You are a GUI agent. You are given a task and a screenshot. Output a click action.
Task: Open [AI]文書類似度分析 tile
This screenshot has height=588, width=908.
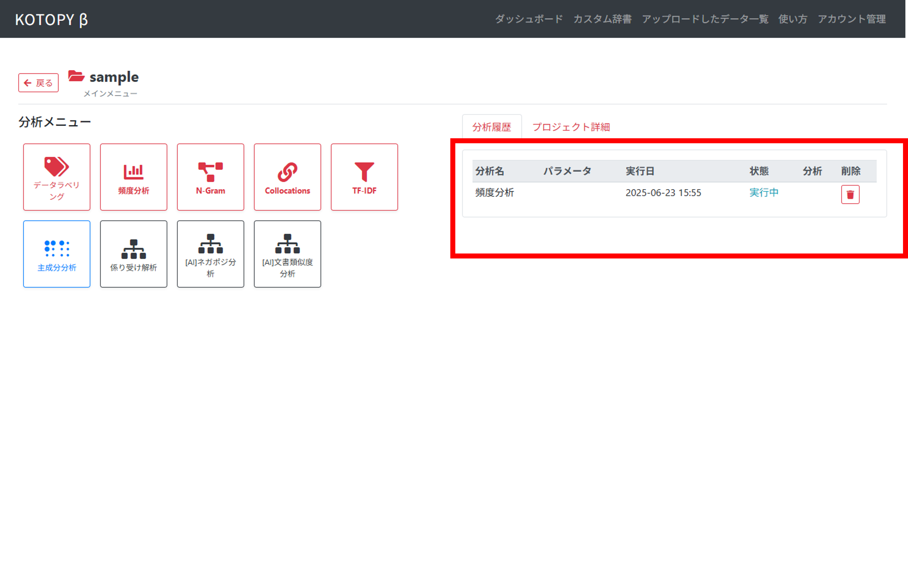coord(287,254)
